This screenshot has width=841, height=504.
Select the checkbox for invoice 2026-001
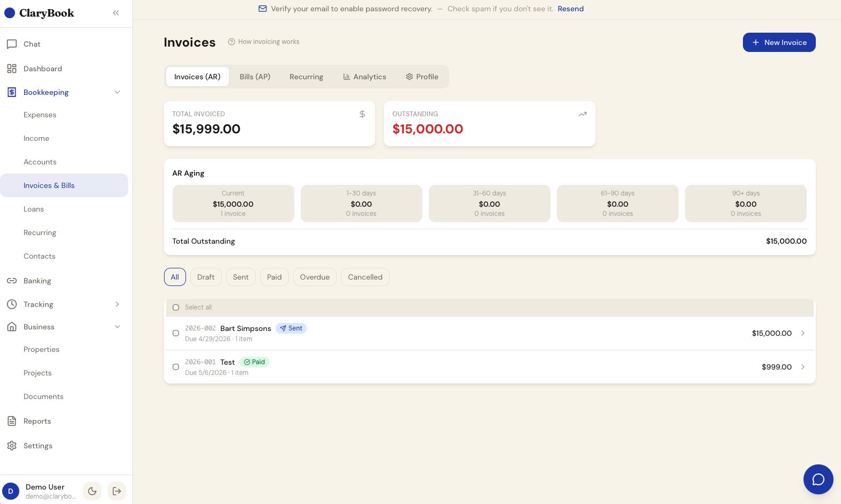pyautogui.click(x=176, y=367)
